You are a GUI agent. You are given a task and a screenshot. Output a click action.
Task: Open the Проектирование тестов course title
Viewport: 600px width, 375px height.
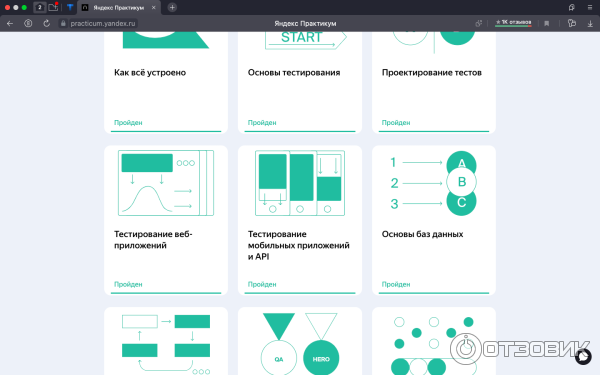point(432,72)
